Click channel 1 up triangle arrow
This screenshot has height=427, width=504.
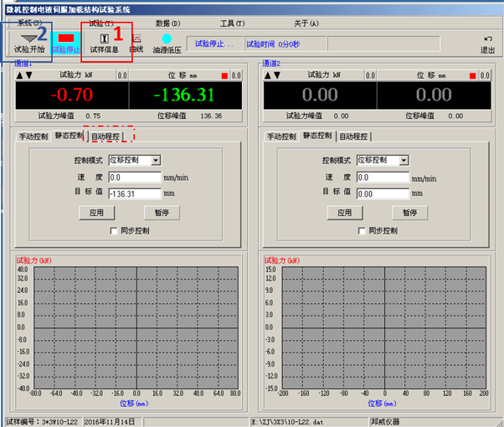tap(19, 75)
